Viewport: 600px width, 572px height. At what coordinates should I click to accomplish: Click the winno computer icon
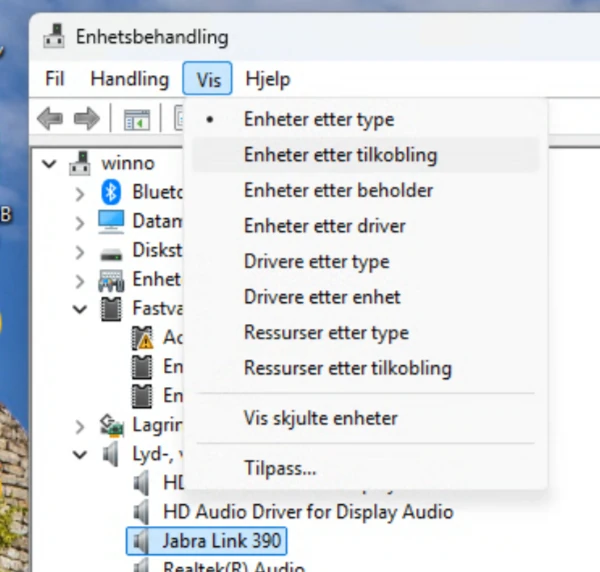click(x=80, y=164)
